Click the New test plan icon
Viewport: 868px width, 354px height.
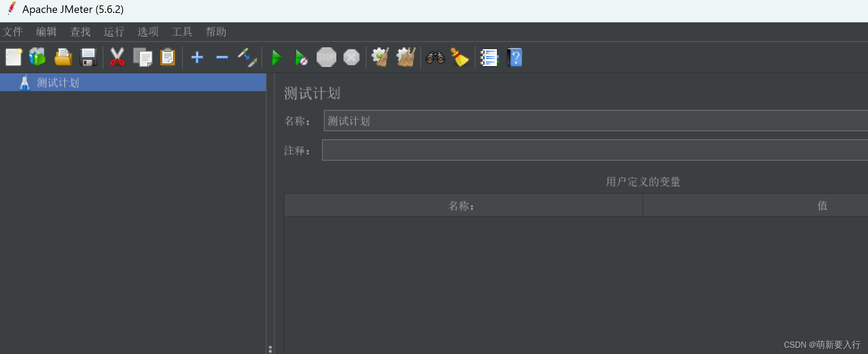[13, 57]
